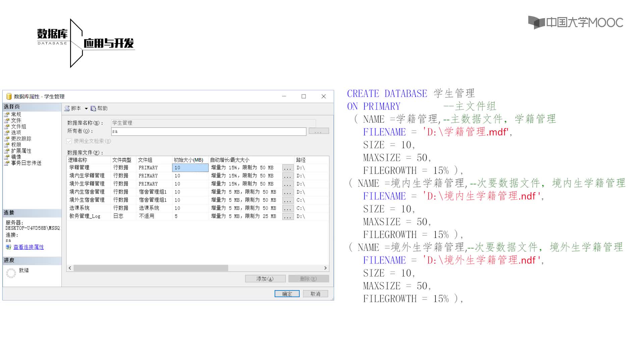Click 宿舍管理组1 filegroup of 境内生宿舍管理
The width and height of the screenshot is (644, 362).
[153, 192]
